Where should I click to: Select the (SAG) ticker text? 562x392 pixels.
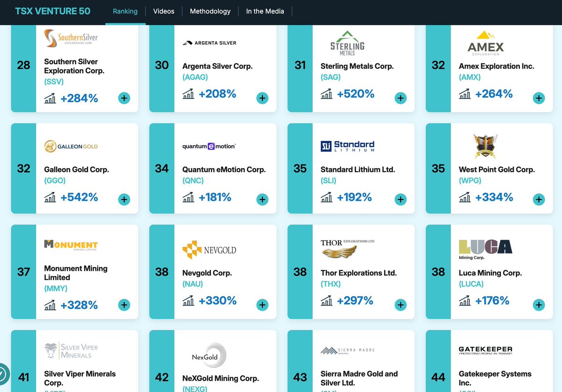pyautogui.click(x=331, y=77)
